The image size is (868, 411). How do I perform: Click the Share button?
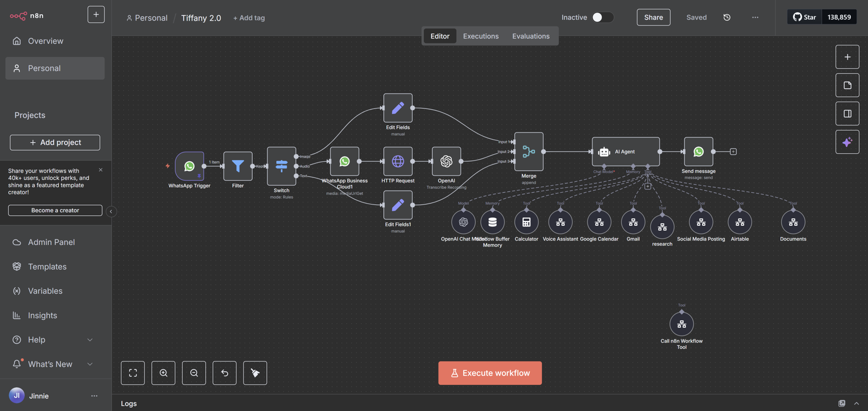tap(653, 17)
